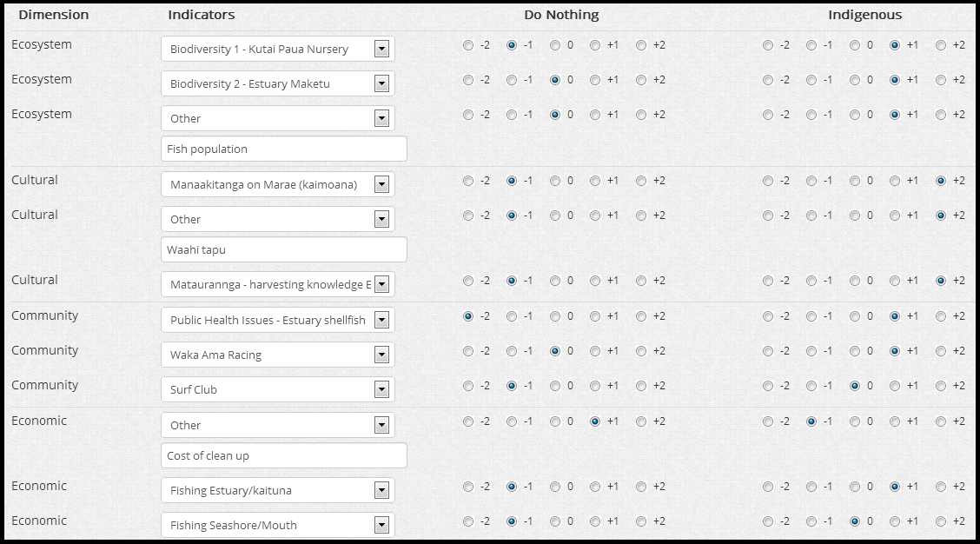Expand the Waka Ama Racing dropdown
This screenshot has height=544, width=980.
pos(278,355)
